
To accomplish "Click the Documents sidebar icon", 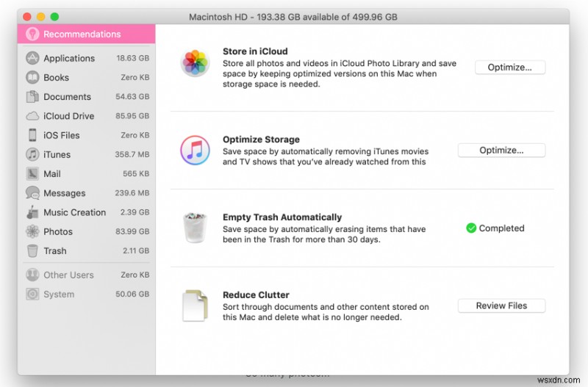I will pyautogui.click(x=32, y=97).
